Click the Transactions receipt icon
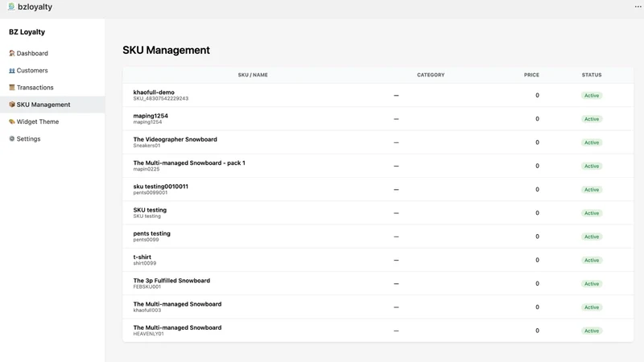This screenshot has height=362, width=644. 12,88
